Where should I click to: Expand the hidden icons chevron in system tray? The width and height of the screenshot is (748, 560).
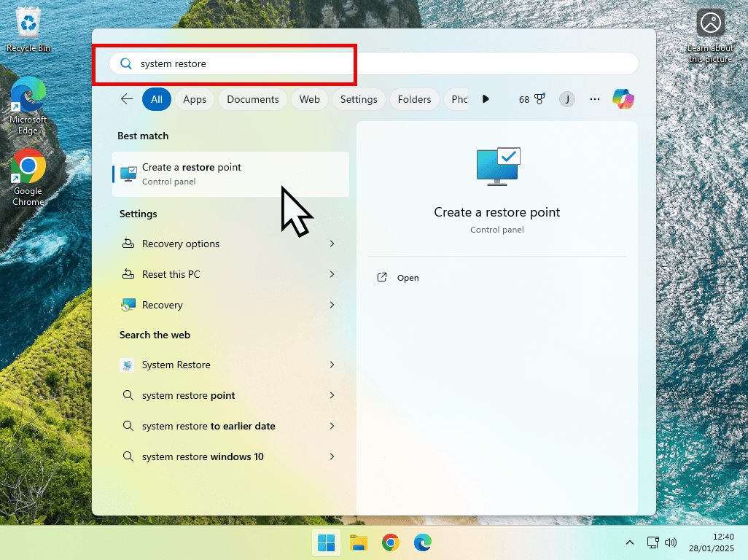coord(630,542)
